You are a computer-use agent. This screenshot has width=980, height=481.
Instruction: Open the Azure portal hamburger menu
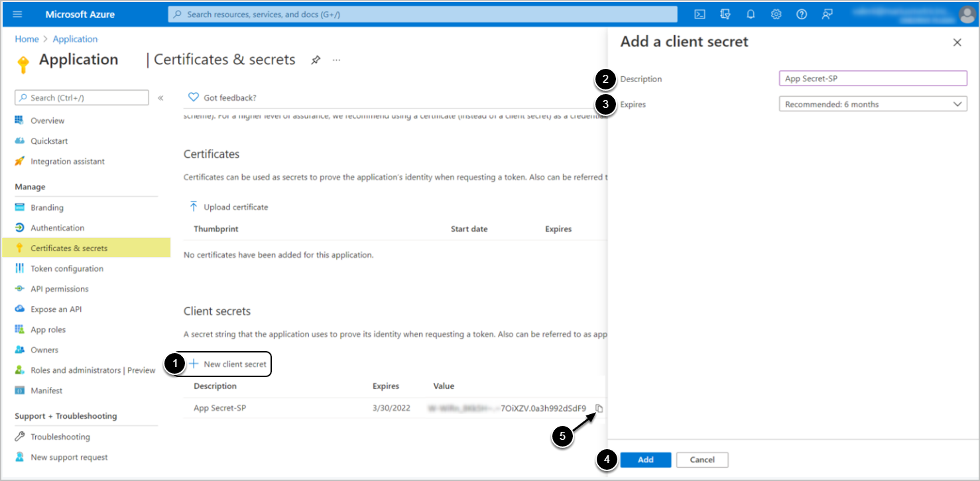pos(17,14)
